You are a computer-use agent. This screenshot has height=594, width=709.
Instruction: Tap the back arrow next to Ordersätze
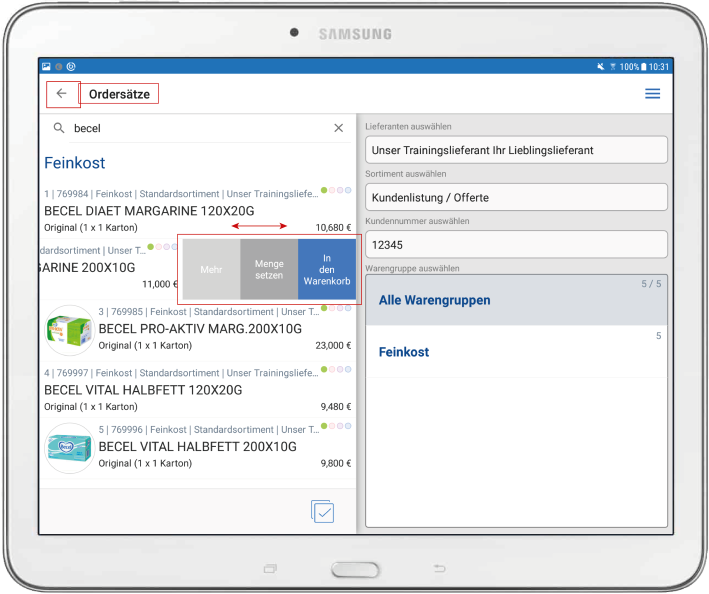coord(61,94)
